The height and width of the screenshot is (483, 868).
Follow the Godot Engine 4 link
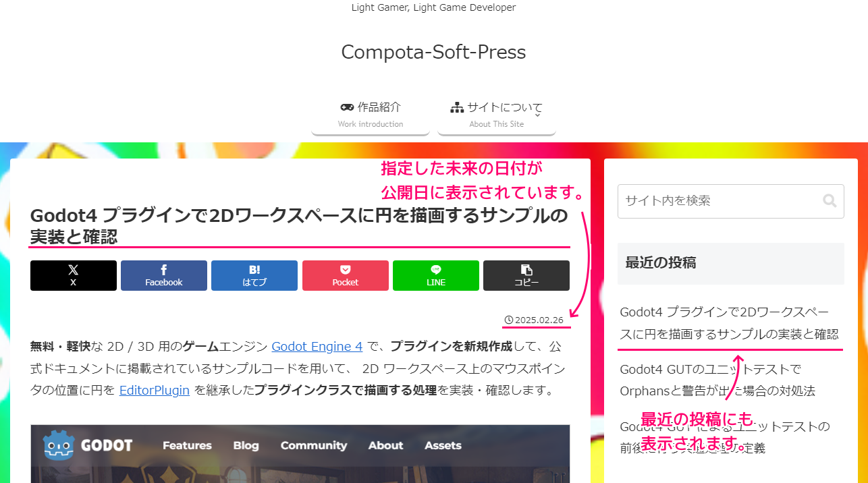(x=317, y=347)
